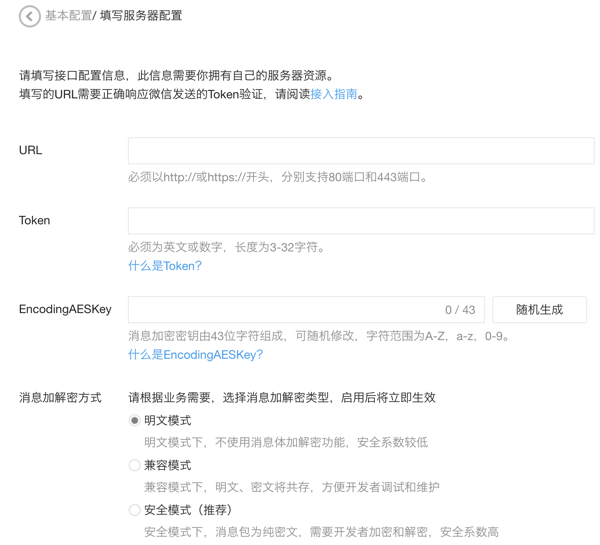Open the 接入指南 link
600x545 pixels.
point(334,94)
